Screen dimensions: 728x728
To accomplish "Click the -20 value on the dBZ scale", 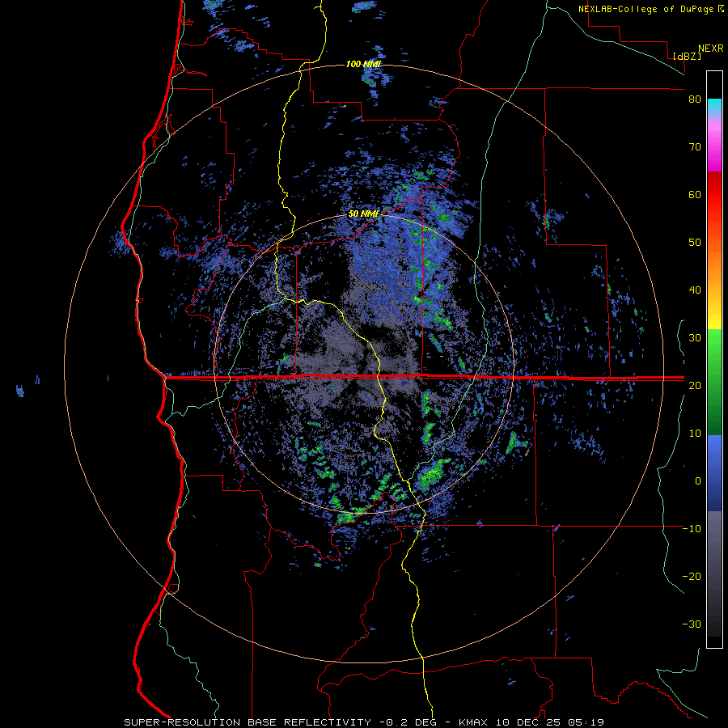I will tap(692, 577).
